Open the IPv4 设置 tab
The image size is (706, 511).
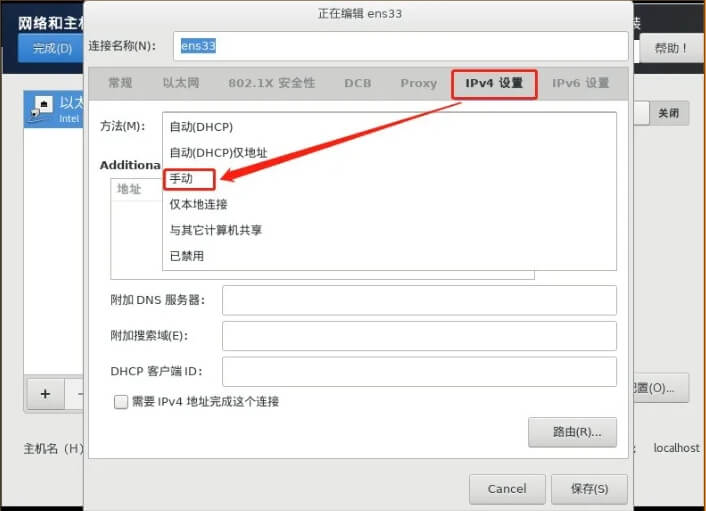tap(494, 83)
